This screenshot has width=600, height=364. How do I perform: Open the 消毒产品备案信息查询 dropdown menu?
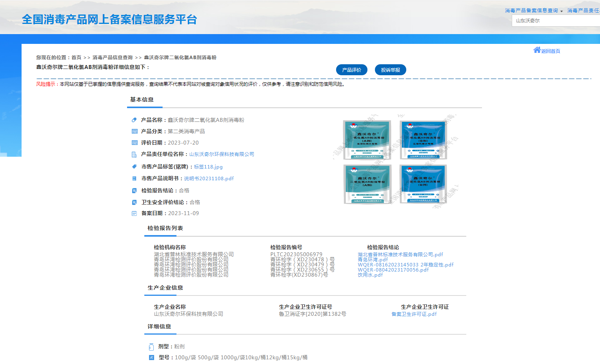pos(531,10)
